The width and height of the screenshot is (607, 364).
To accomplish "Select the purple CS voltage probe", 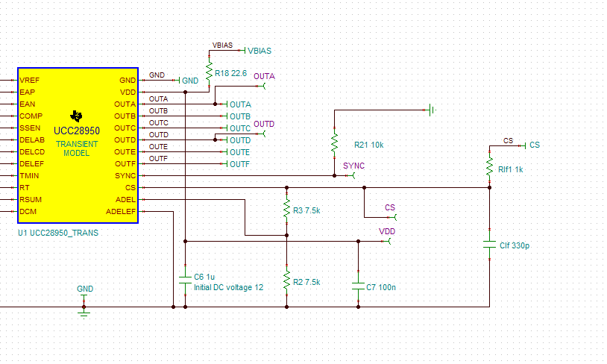I will 390,212.
